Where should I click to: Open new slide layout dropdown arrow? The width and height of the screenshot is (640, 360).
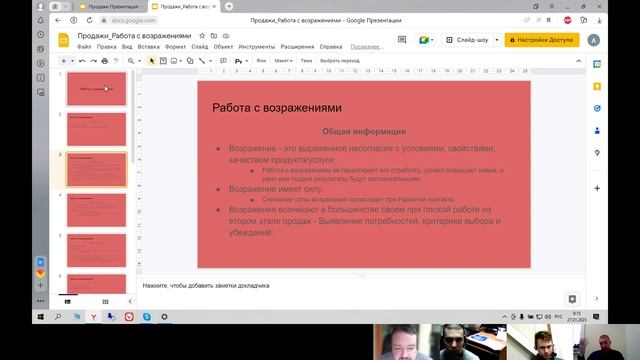point(72,61)
